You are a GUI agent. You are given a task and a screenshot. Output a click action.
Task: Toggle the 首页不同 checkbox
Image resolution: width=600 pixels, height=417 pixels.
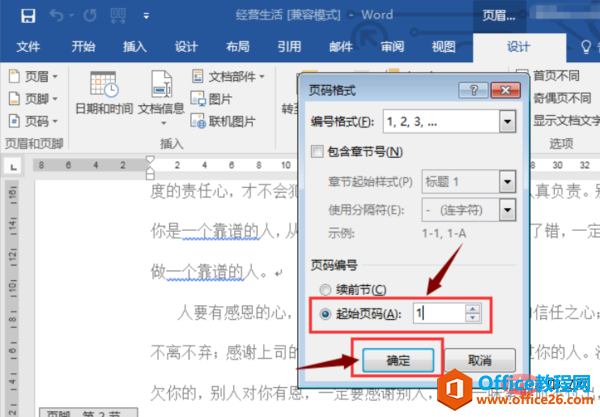point(522,75)
